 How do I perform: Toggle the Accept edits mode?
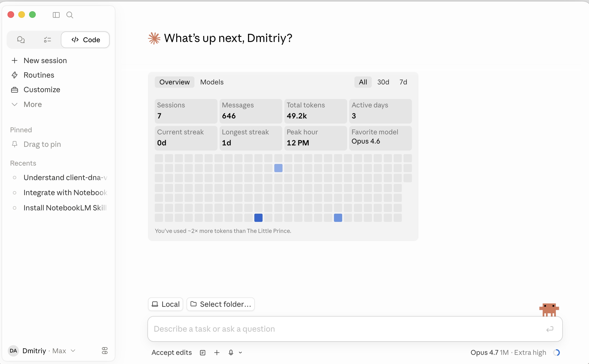[x=172, y=353]
